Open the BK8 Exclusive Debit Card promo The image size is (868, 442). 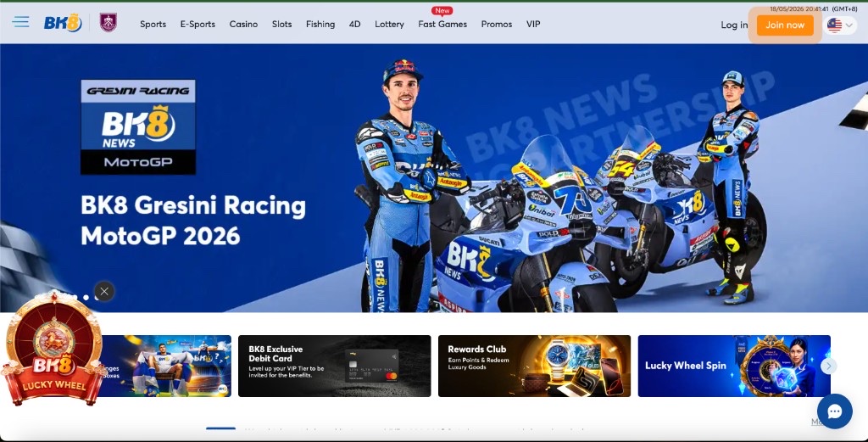pos(334,366)
